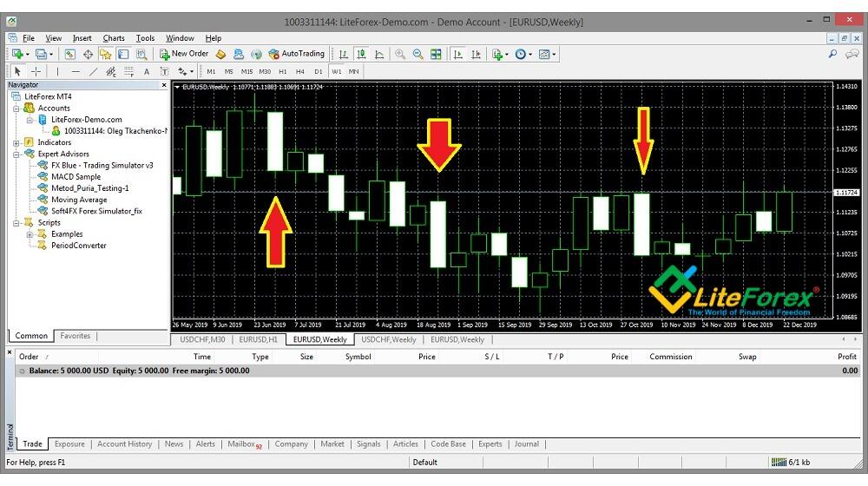Open the Account History terminal tab
Screen dimensions: 868x486
pyautogui.click(x=124, y=443)
